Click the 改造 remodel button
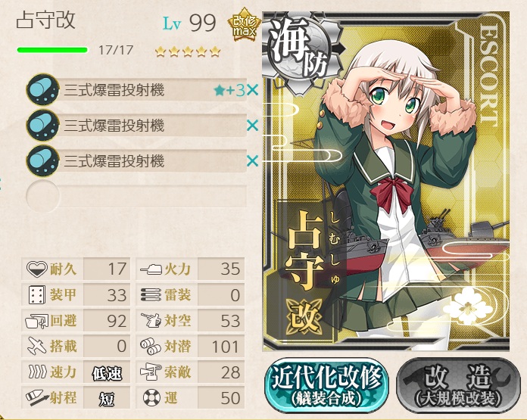Viewport: 527px width, 420px height. [x=458, y=385]
